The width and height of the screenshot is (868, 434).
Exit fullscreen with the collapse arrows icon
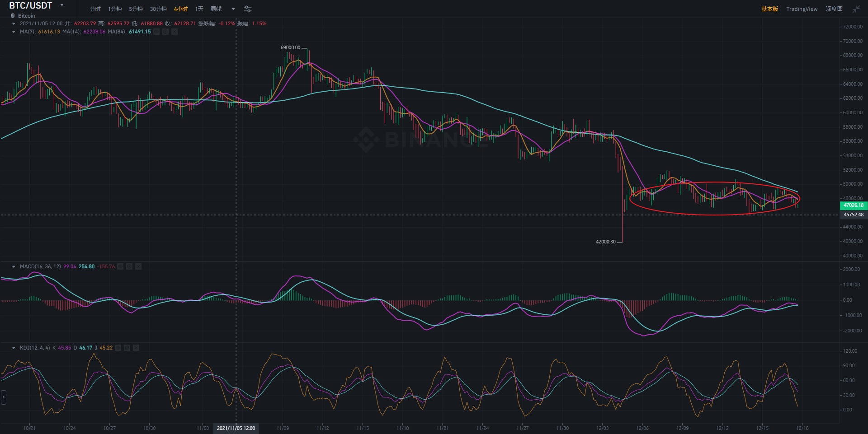(x=856, y=9)
